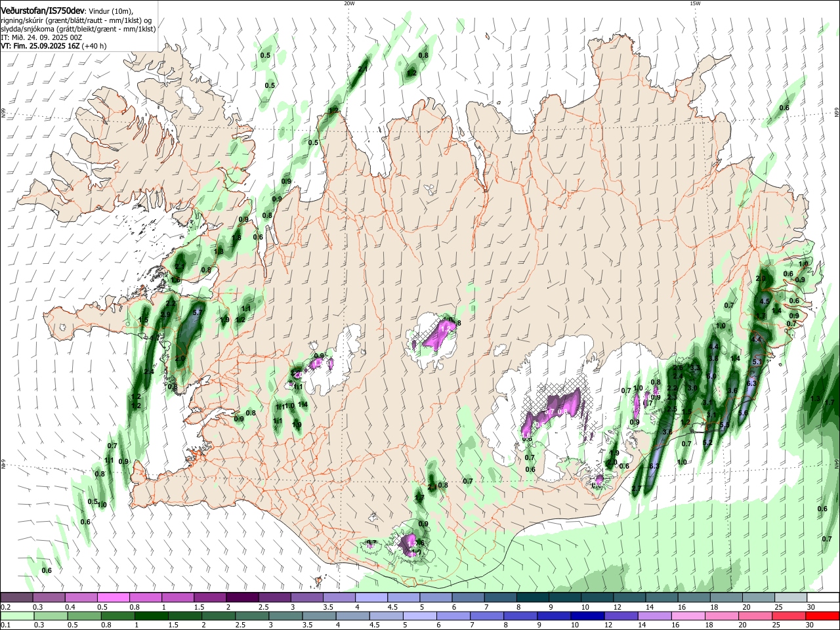The image size is (840, 630).
Task: Click the purple 12 swatch in lower legend row
Action: (620, 616)
